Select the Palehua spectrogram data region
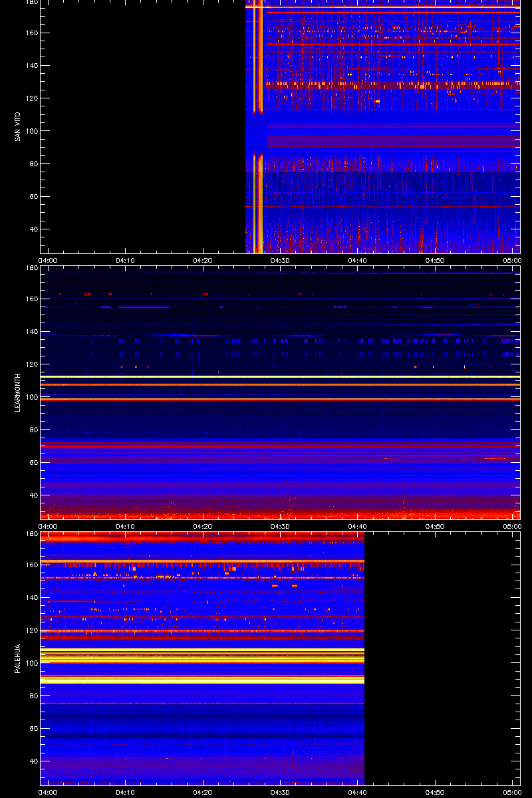Image resolution: width=532 pixels, height=798 pixels. 202,658
